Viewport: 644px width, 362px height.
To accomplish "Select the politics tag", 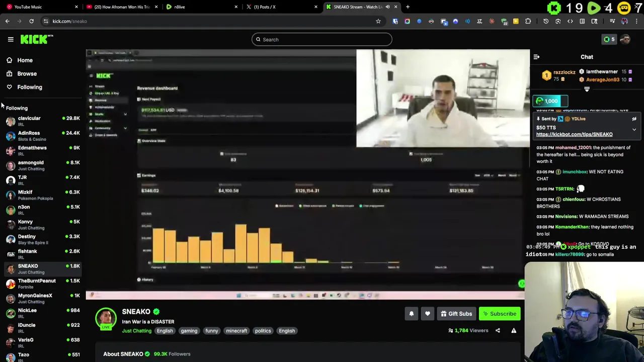I will pos(263,331).
